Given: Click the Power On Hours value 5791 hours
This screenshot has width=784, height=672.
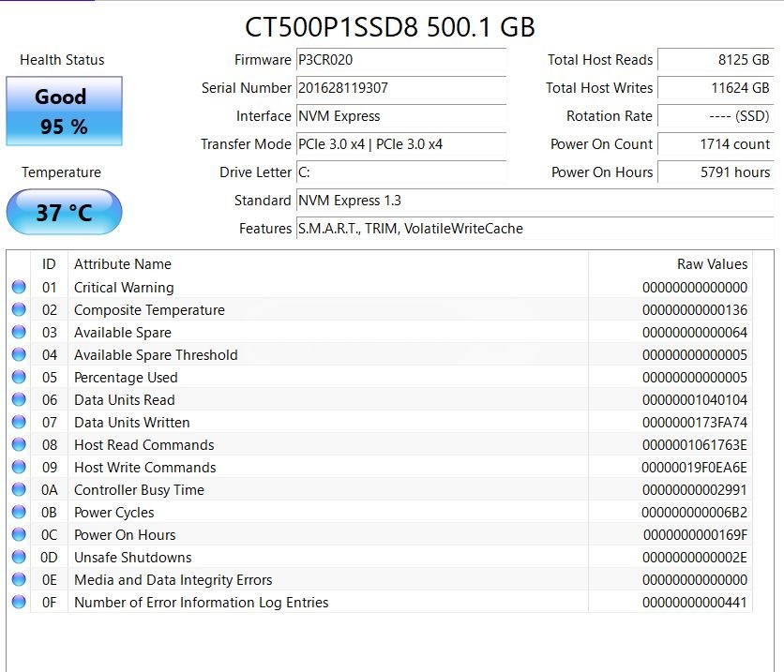Looking at the screenshot, I should point(716,172).
